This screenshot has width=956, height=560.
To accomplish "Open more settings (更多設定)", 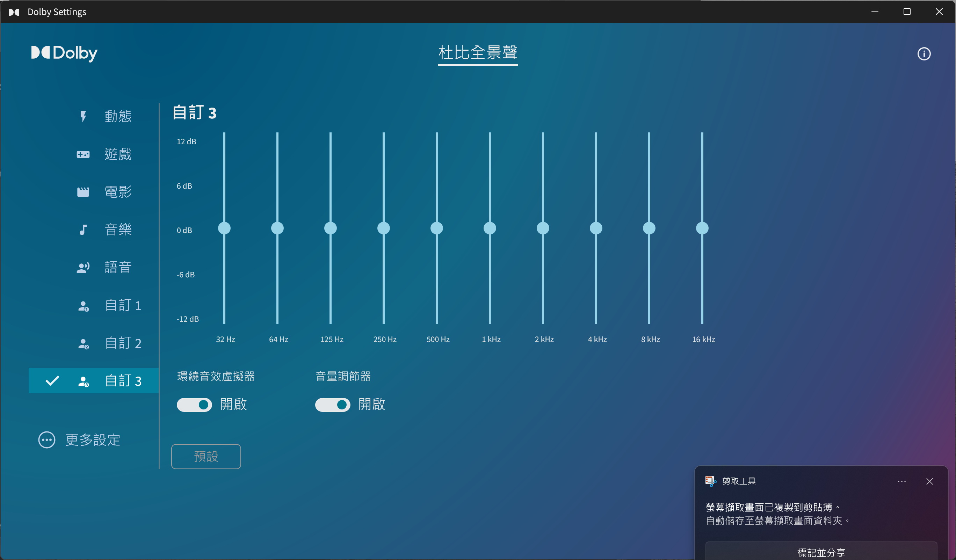I will pos(79,440).
